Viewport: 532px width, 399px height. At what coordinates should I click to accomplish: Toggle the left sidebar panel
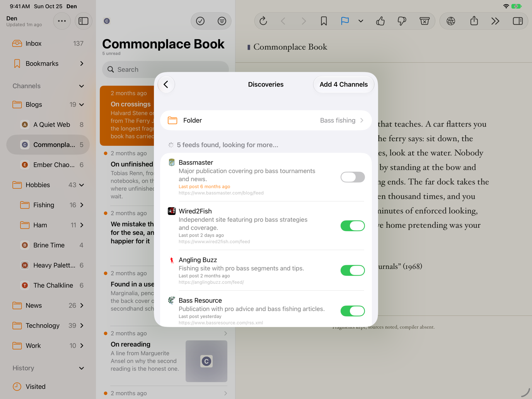(x=84, y=21)
